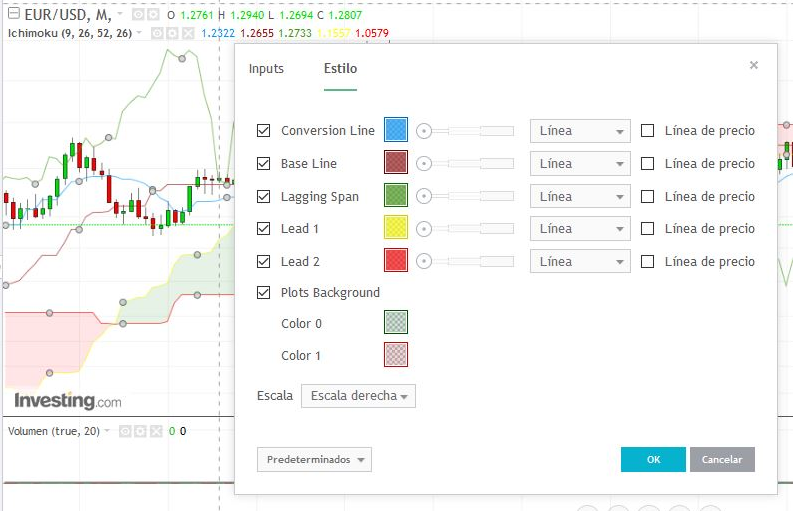Adjust Conversion Line thickness slider

coord(465,131)
